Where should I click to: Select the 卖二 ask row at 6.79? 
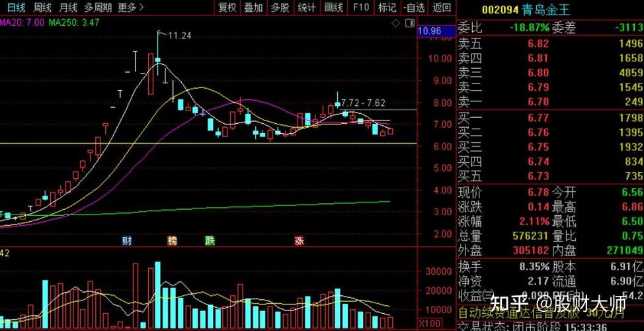550,87
